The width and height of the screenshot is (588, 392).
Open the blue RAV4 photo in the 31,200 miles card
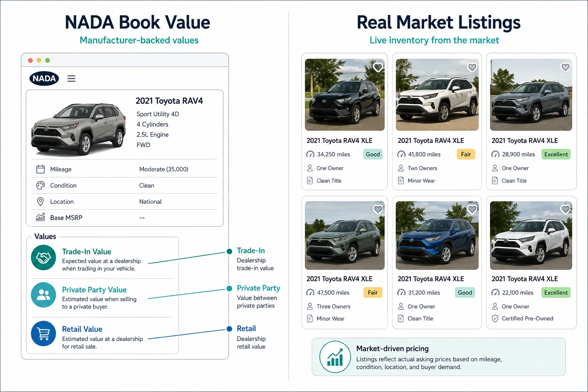[437, 235]
